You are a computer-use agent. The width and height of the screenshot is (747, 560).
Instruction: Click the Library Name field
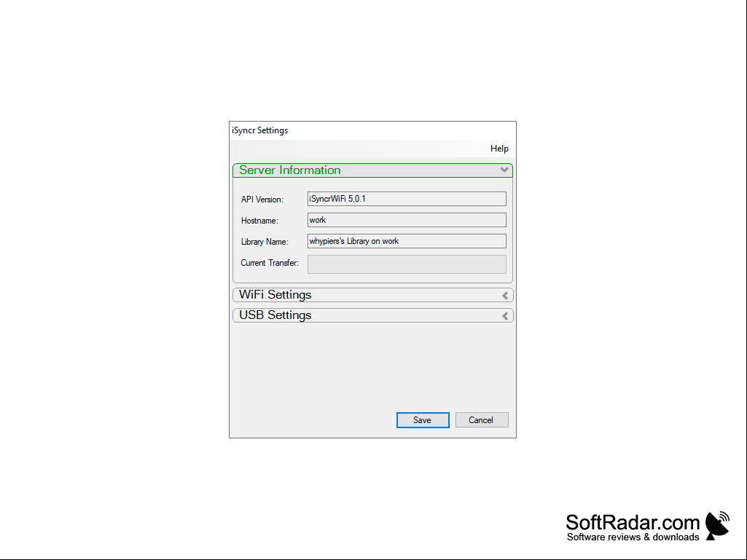coord(407,241)
